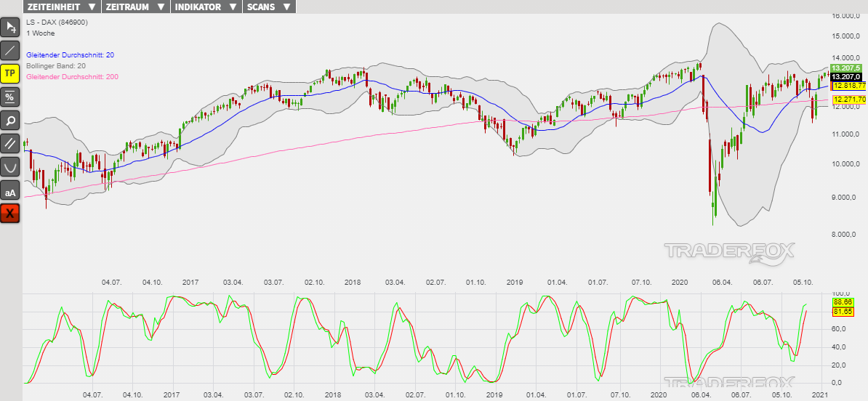Click the 15.000,0 price axis label
Viewport: 868px width, 401px height.
[845, 36]
